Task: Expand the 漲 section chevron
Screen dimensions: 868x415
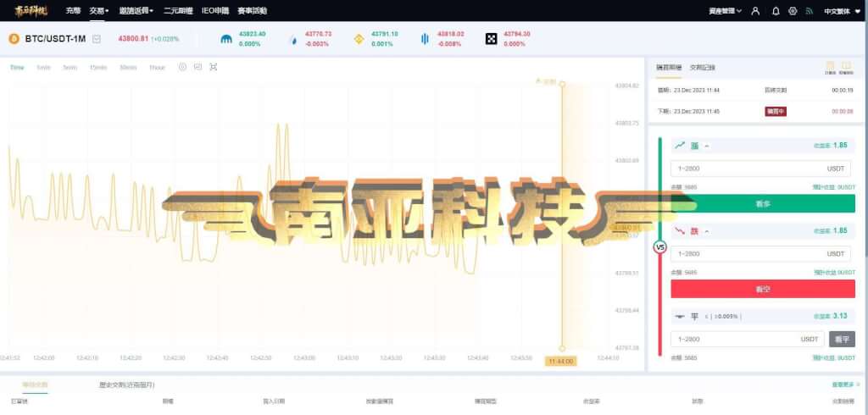Action: [x=707, y=147]
